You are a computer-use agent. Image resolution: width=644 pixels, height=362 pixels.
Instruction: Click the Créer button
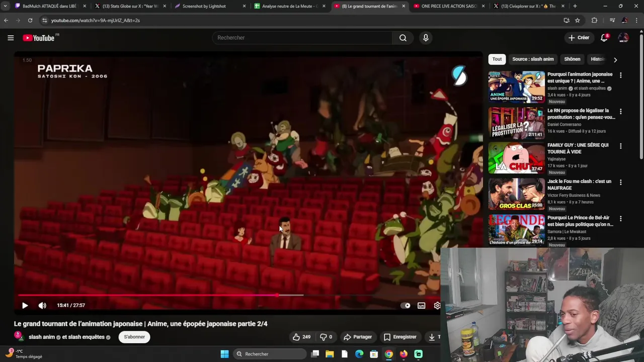[579, 38]
